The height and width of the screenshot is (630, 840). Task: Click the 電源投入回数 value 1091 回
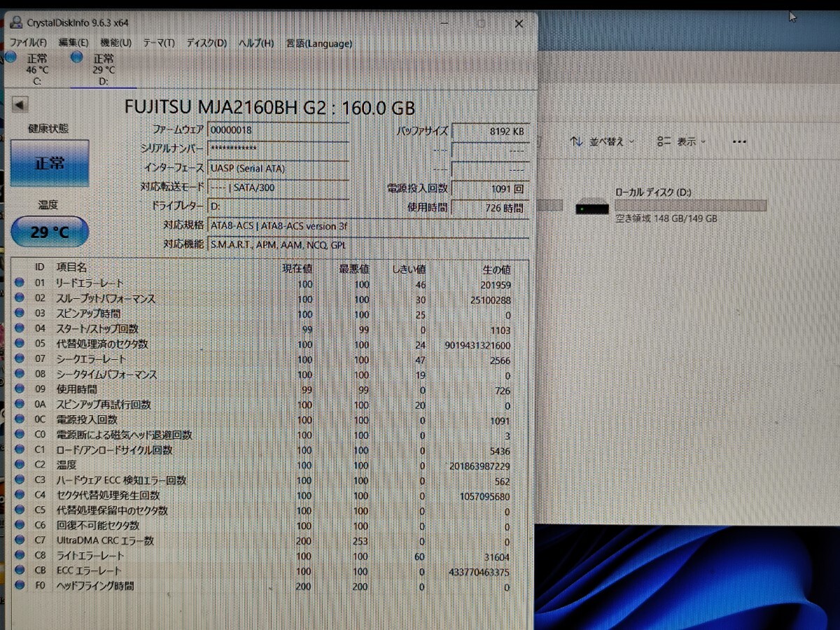(x=490, y=188)
